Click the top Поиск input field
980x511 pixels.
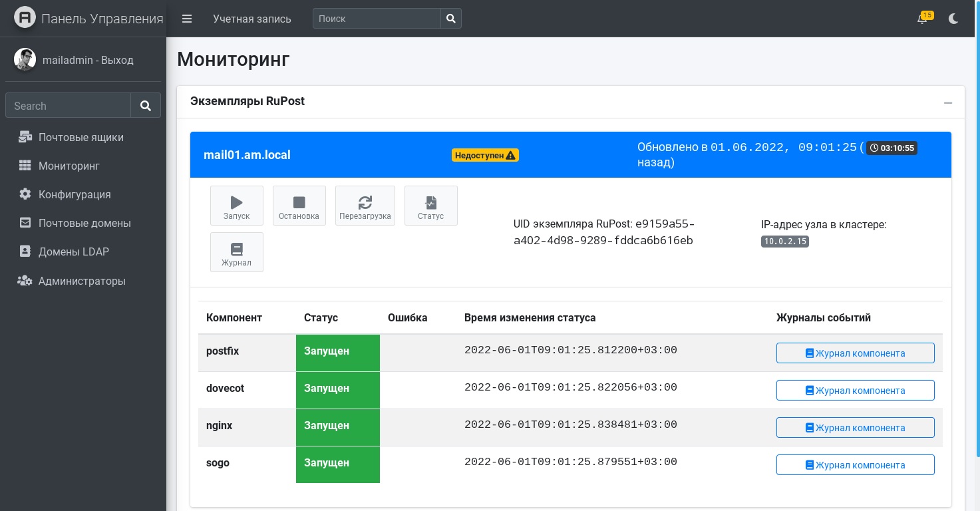pyautogui.click(x=377, y=19)
